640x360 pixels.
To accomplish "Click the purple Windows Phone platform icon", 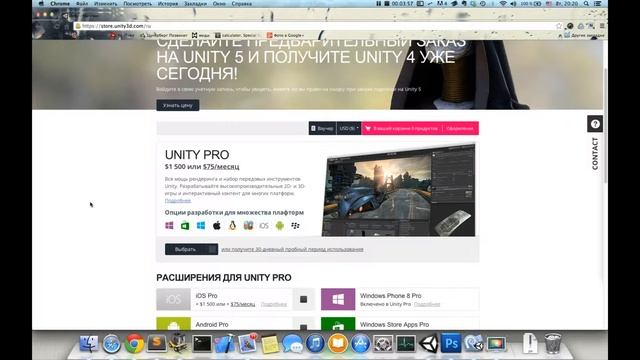I will coord(169,226).
